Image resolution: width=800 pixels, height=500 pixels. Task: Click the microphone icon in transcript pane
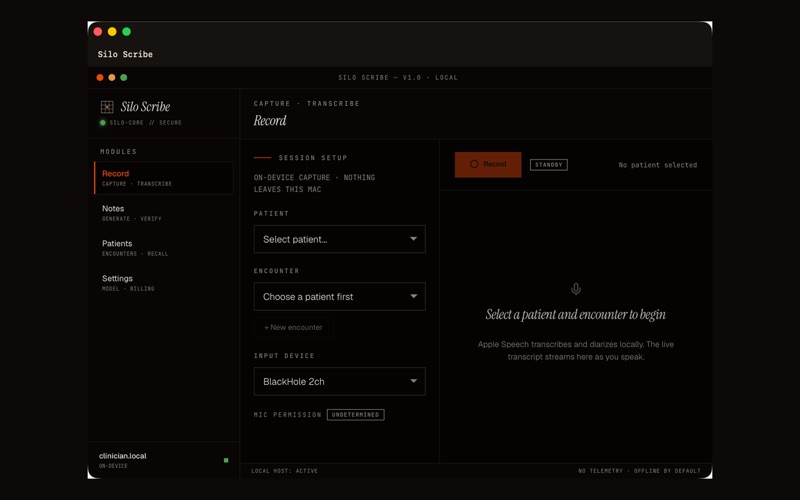click(576, 289)
